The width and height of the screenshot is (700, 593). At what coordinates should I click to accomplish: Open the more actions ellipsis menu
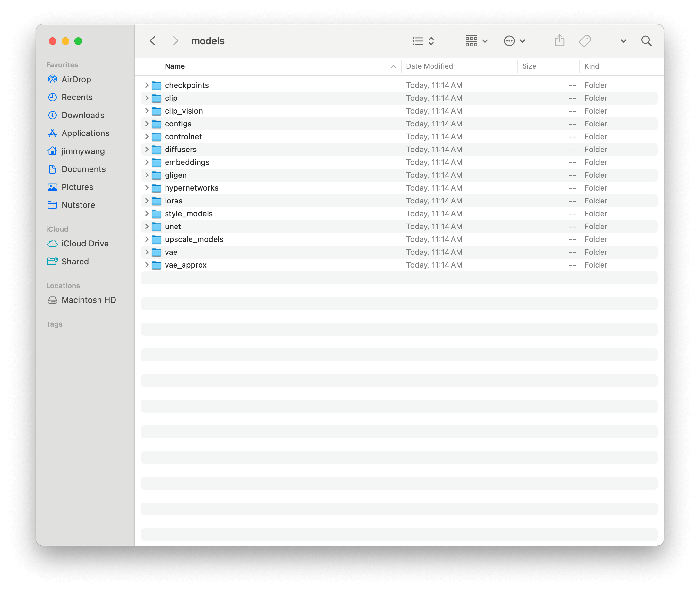(514, 41)
